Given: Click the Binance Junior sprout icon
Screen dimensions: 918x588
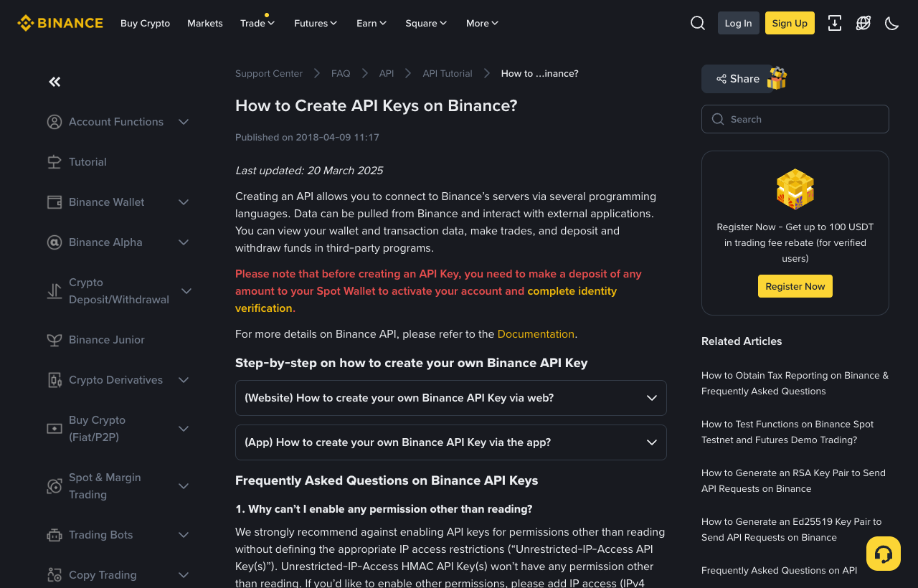Looking at the screenshot, I should [x=55, y=340].
